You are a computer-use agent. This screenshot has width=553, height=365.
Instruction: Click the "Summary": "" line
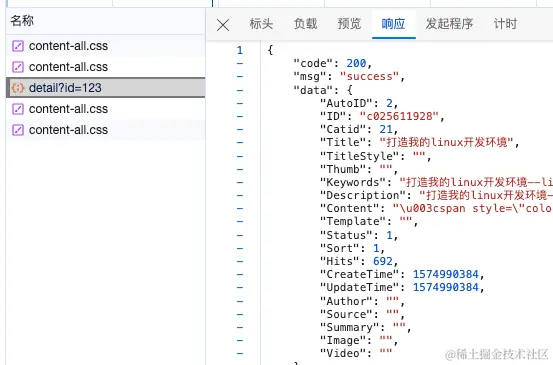[x=365, y=327]
